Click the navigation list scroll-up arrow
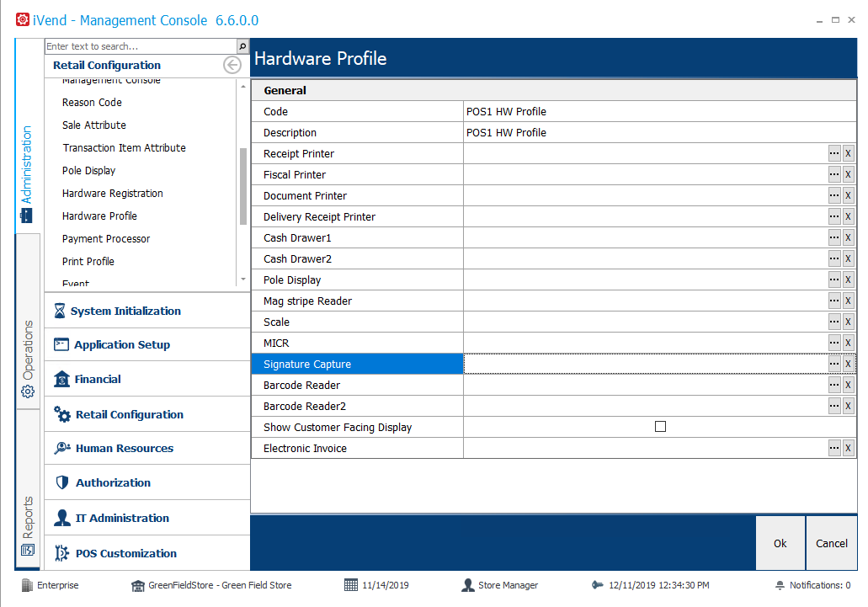This screenshot has height=607, width=868. pos(243,87)
